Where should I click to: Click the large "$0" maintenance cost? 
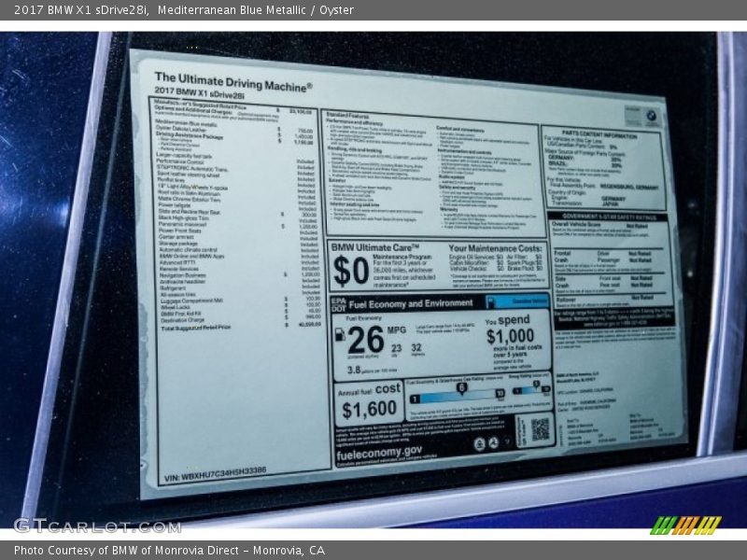351,271
